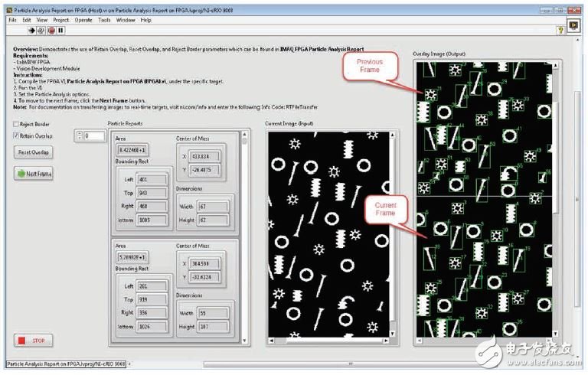Viewport: 588px width, 375px height.
Task: Open the File menu
Action: [x=12, y=19]
